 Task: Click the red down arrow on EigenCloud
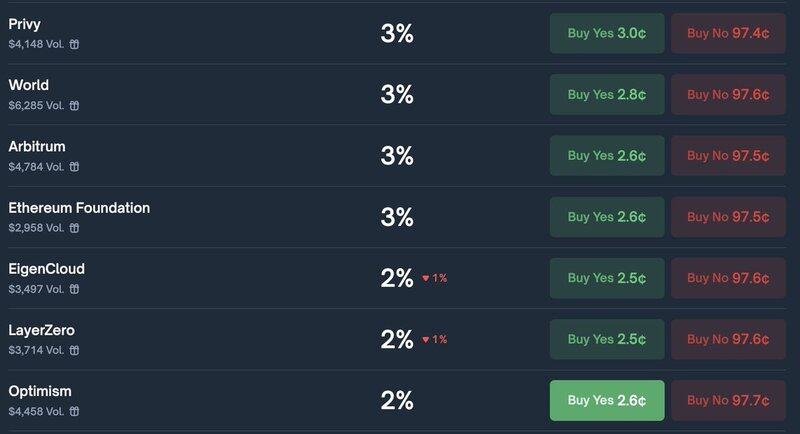click(x=426, y=278)
